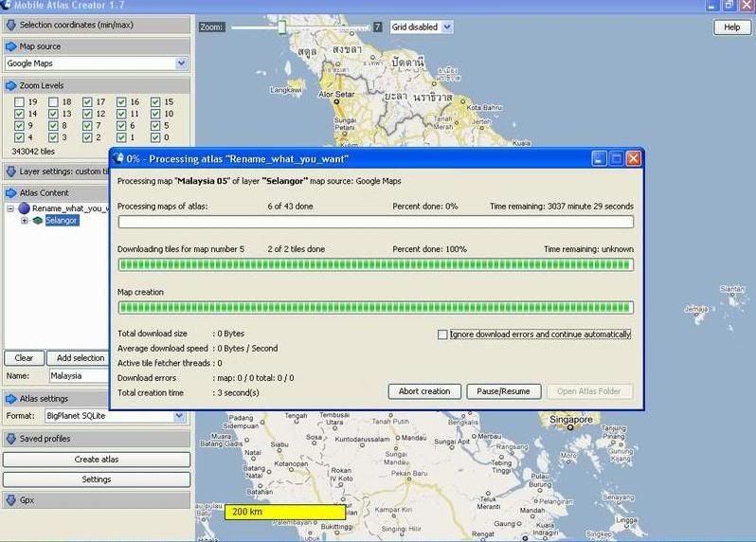
Task: Click the atlas globe icon for Rename_what_you_want
Action: 24,208
